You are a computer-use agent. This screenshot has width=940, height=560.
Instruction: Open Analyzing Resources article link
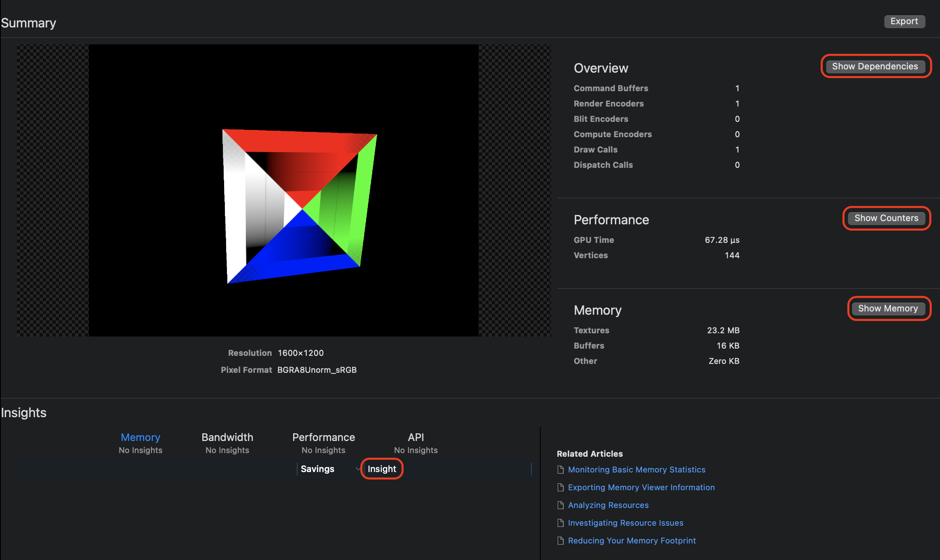(x=608, y=505)
